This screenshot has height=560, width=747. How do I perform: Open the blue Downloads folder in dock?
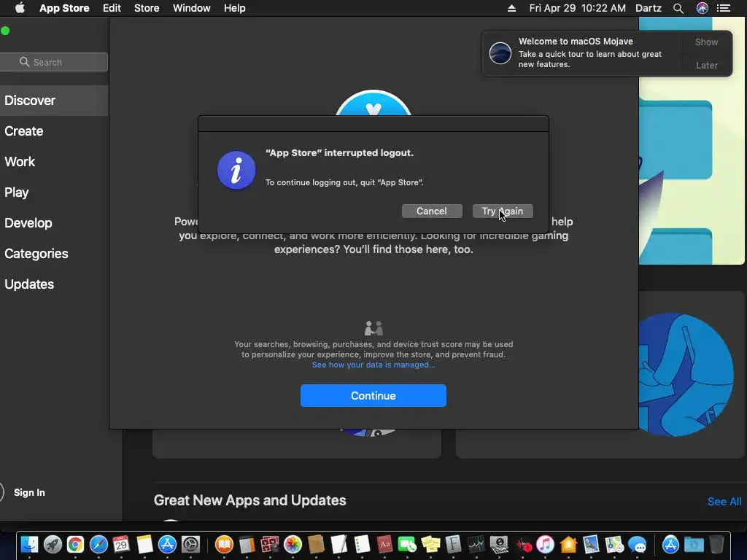tap(694, 544)
